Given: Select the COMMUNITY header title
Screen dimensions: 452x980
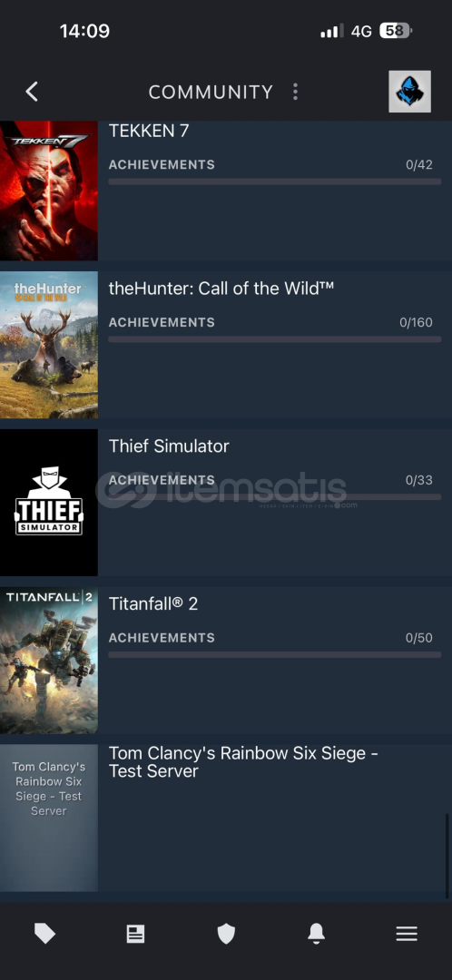Looking at the screenshot, I should (x=211, y=92).
